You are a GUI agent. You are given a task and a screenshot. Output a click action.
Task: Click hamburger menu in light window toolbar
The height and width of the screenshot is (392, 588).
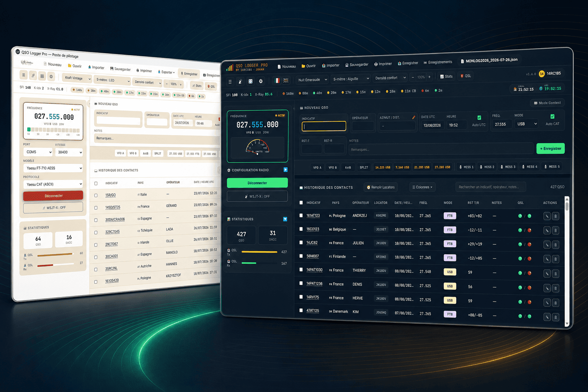23,75
